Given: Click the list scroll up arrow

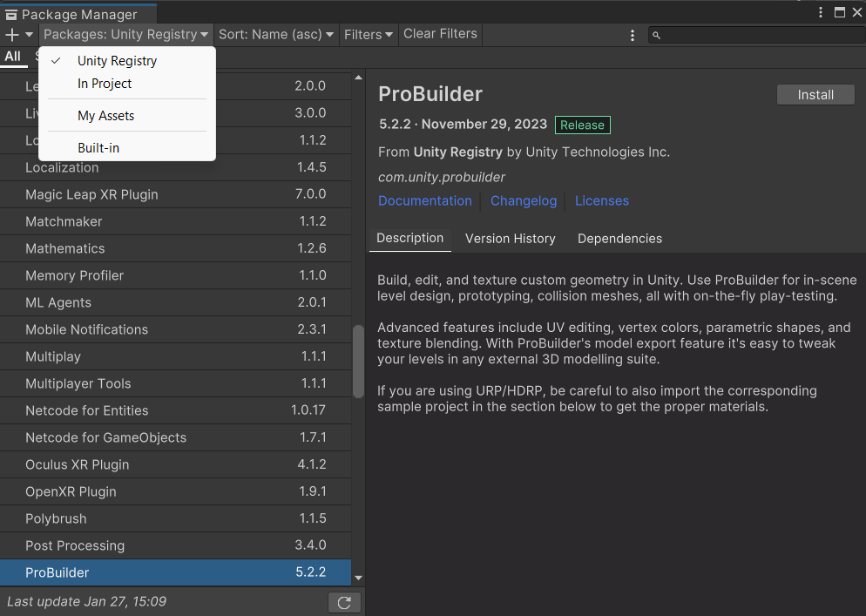Looking at the screenshot, I should click(358, 78).
